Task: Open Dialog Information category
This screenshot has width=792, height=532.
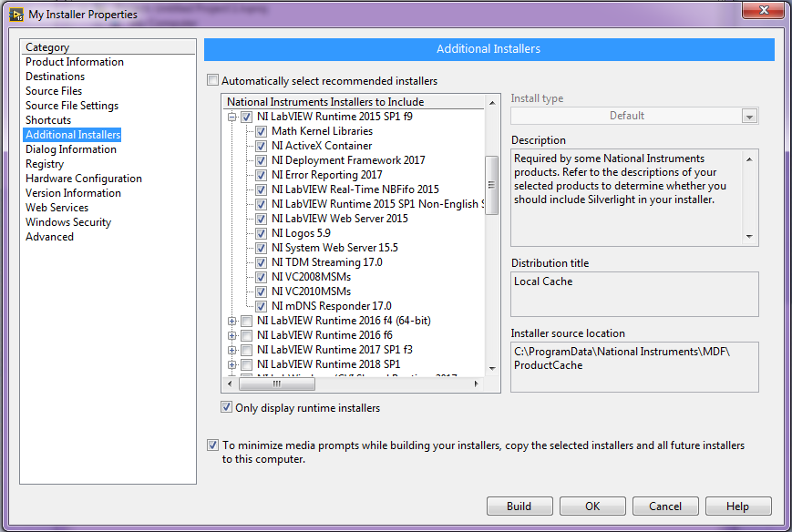Action: coord(71,149)
